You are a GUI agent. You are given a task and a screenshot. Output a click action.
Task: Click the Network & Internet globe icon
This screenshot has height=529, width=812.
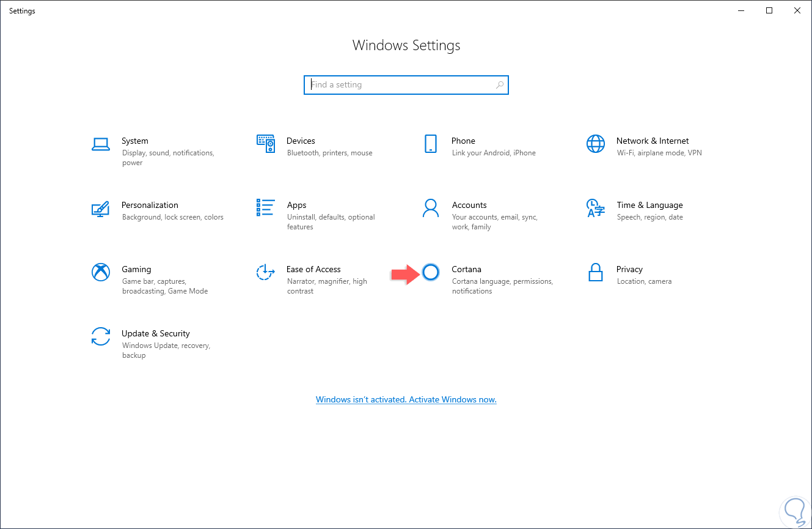[595, 144]
